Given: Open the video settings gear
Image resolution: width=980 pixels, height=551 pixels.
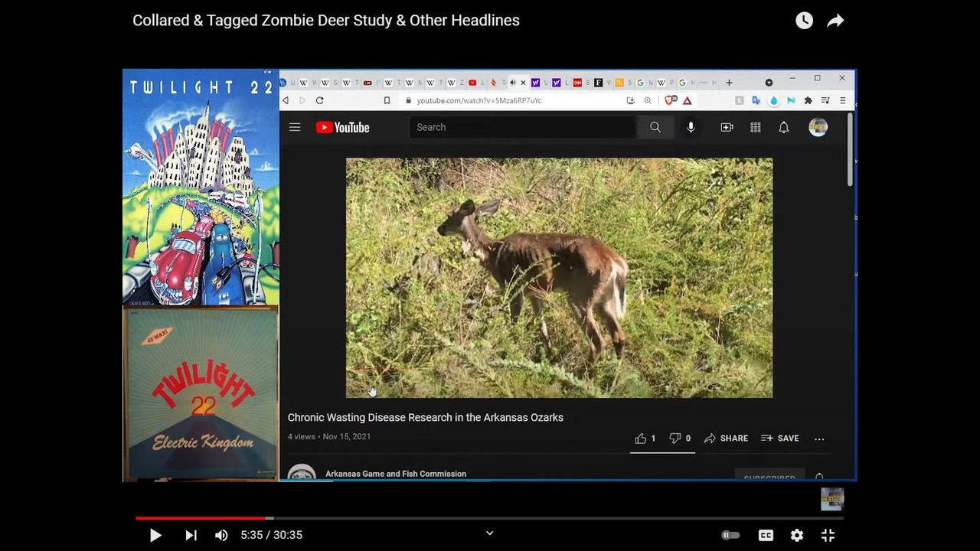Looking at the screenshot, I should click(797, 535).
